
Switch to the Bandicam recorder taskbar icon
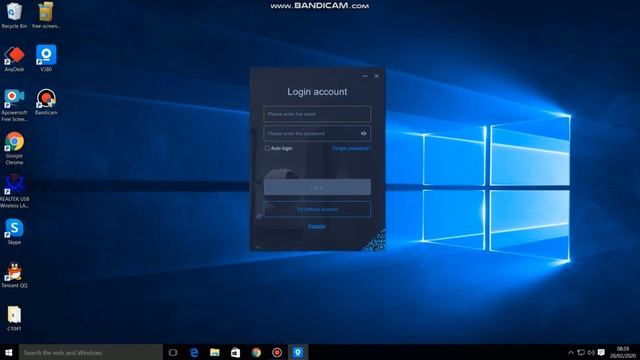[277, 352]
